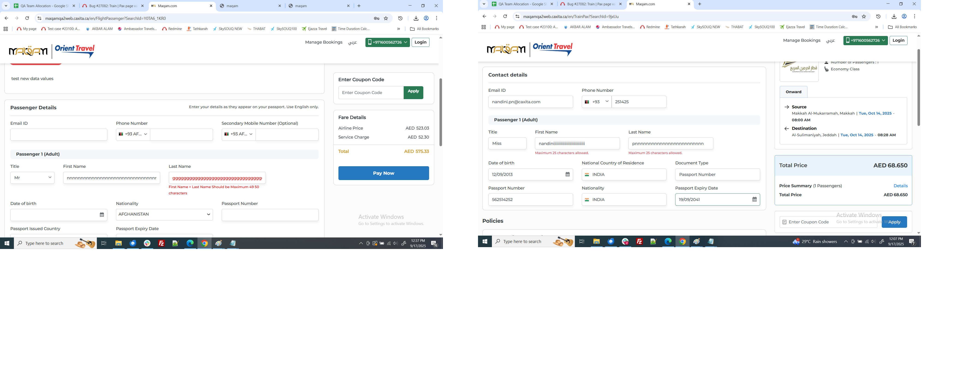Open the Details link in Price Summary
This screenshot has width=980, height=391.
[900, 186]
